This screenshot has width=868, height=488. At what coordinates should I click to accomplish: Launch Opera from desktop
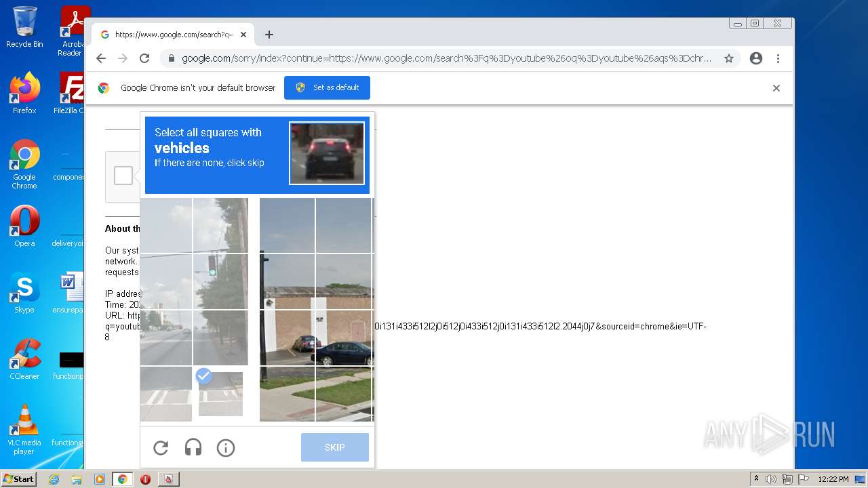pos(24,226)
